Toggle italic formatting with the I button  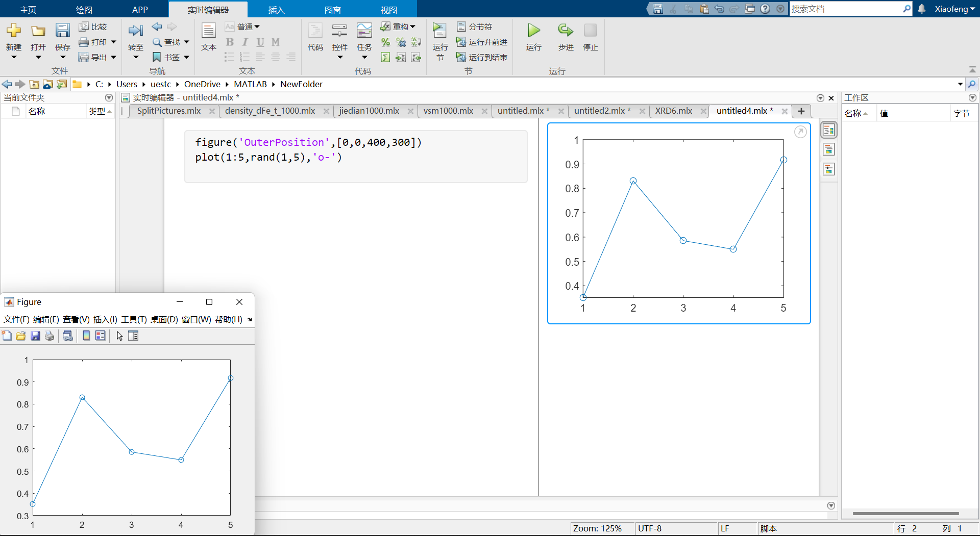245,42
